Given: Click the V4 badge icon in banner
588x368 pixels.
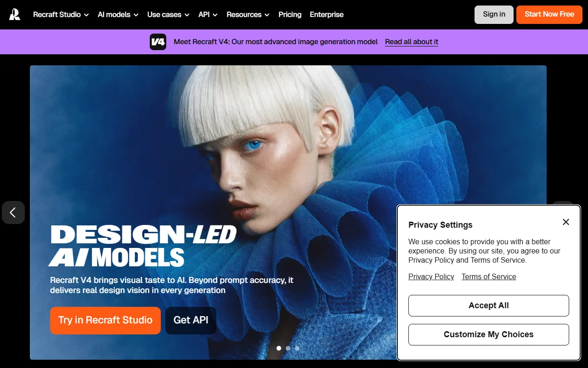Looking at the screenshot, I should tap(158, 42).
